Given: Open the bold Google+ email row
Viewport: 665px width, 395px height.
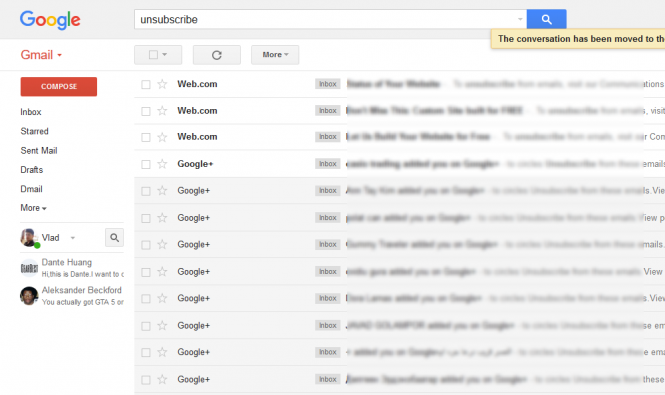Looking at the screenshot, I should pyautogui.click(x=400, y=164).
